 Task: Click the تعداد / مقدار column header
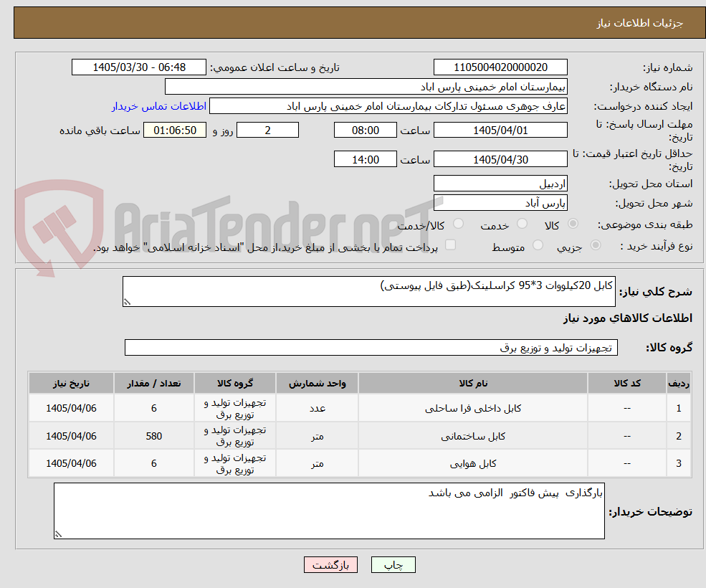(154, 383)
